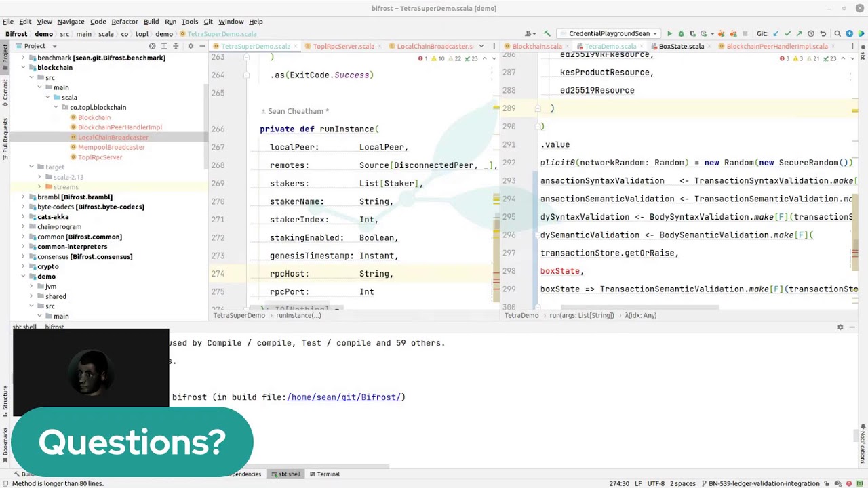Toggle the Pull Requests tool window

point(5,139)
